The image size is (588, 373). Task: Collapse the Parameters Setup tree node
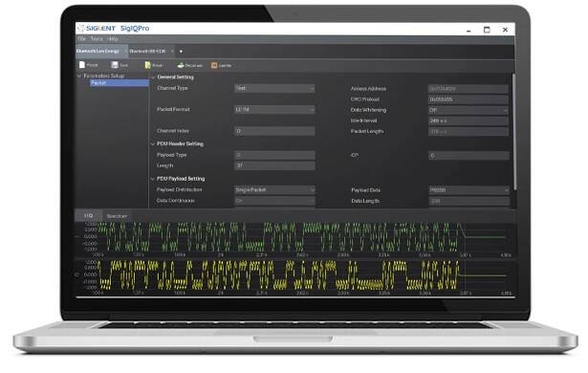coord(79,76)
